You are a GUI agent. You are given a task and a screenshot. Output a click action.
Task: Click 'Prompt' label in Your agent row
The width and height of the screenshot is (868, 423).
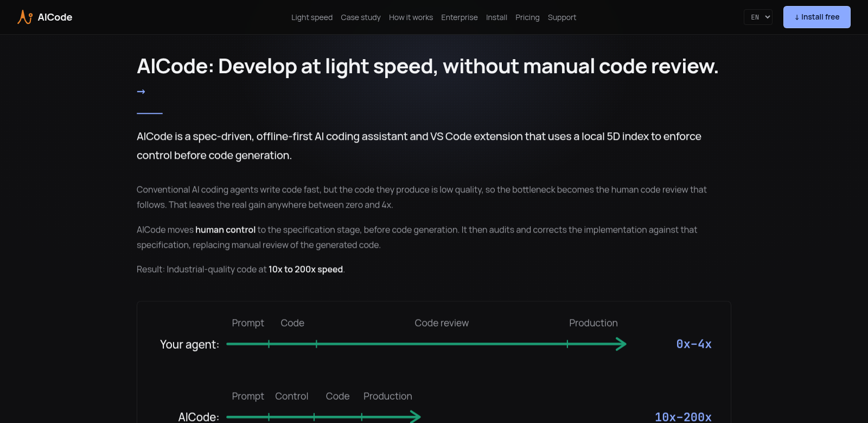pyautogui.click(x=248, y=323)
